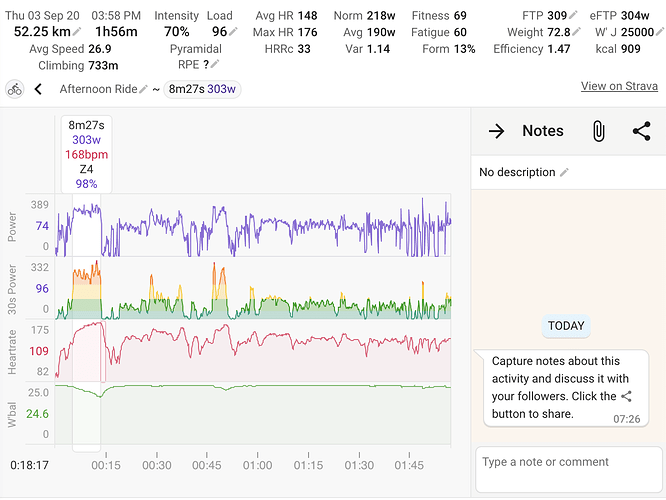Edit the FTP value pencil icon
This screenshot has height=500, width=666.
(x=574, y=17)
